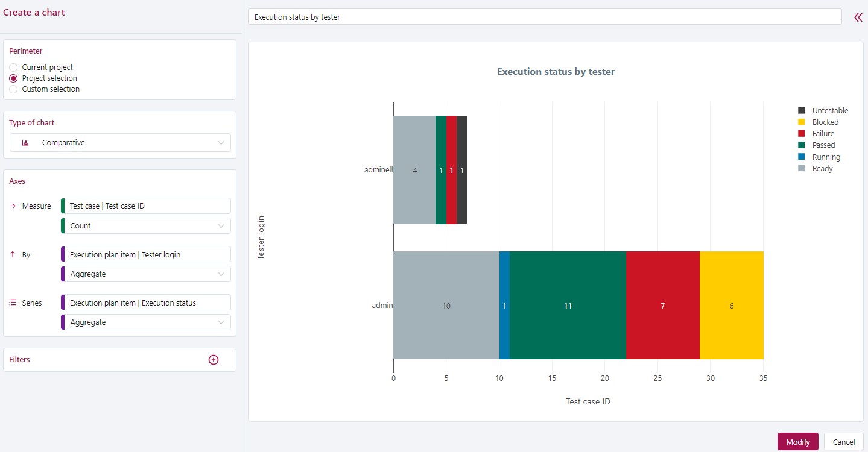Collapse the panel with double chevron icon

(x=858, y=17)
